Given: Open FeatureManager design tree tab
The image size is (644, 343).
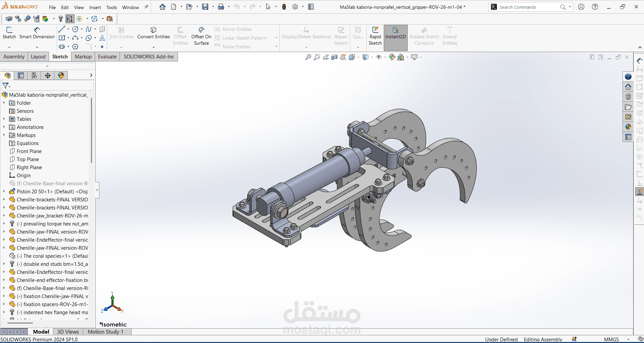Looking at the screenshot, I should point(7,76).
